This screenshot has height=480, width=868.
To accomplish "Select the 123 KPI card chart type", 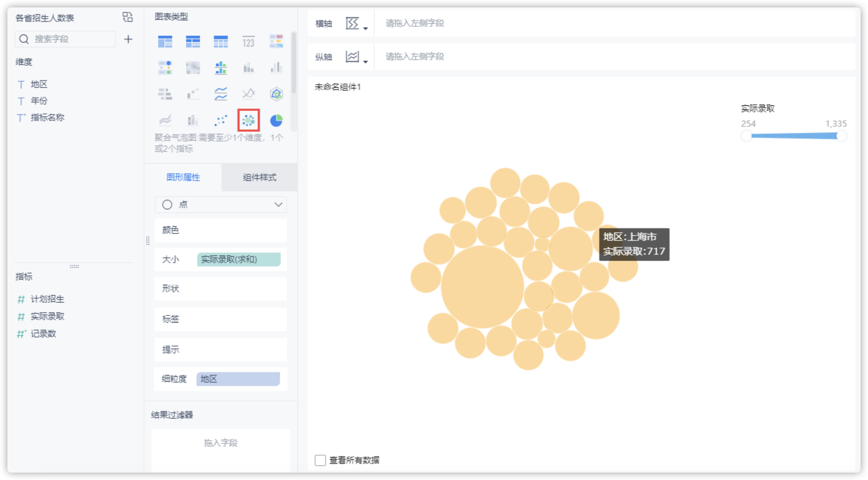I will click(x=248, y=41).
